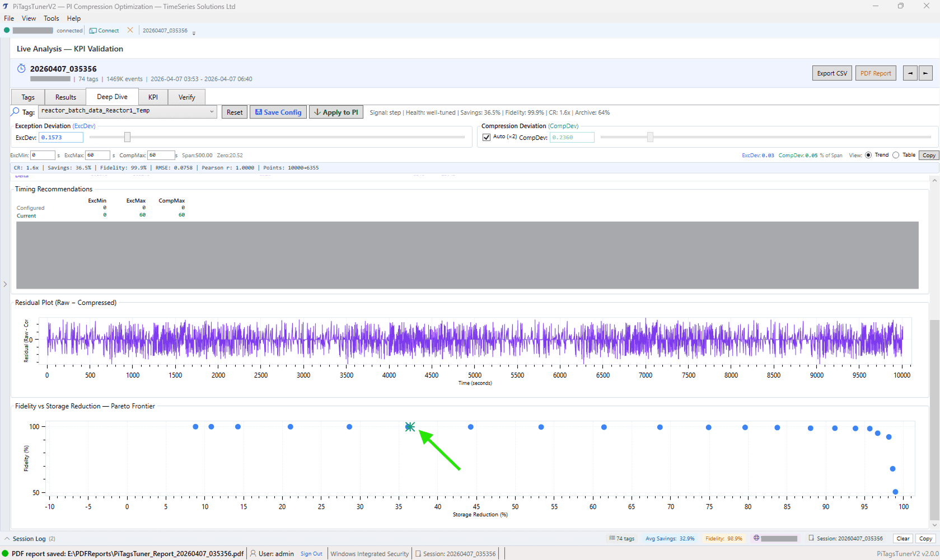Click the Exception Deviation slider handle
Viewport: 940px width, 560px height.
click(x=127, y=137)
